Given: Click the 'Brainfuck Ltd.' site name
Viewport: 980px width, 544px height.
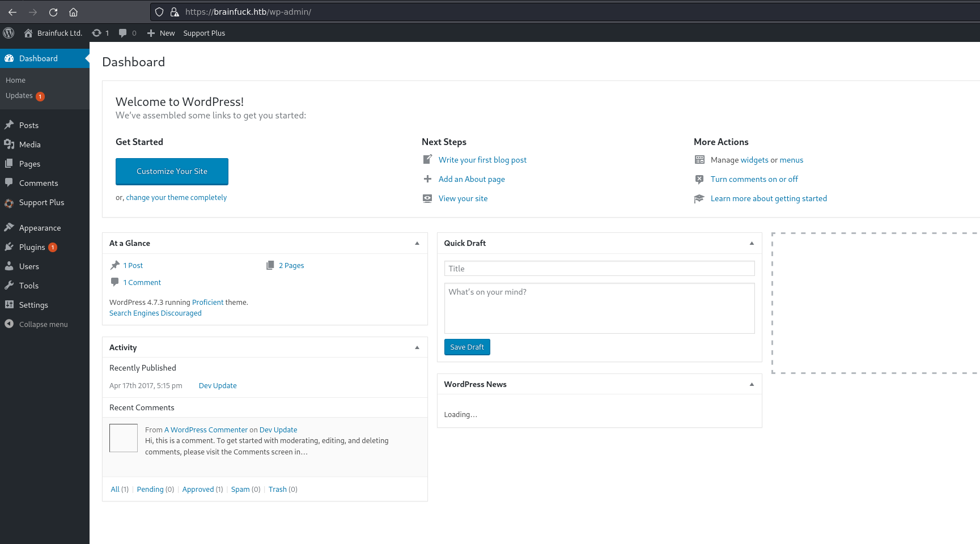Looking at the screenshot, I should 60,33.
